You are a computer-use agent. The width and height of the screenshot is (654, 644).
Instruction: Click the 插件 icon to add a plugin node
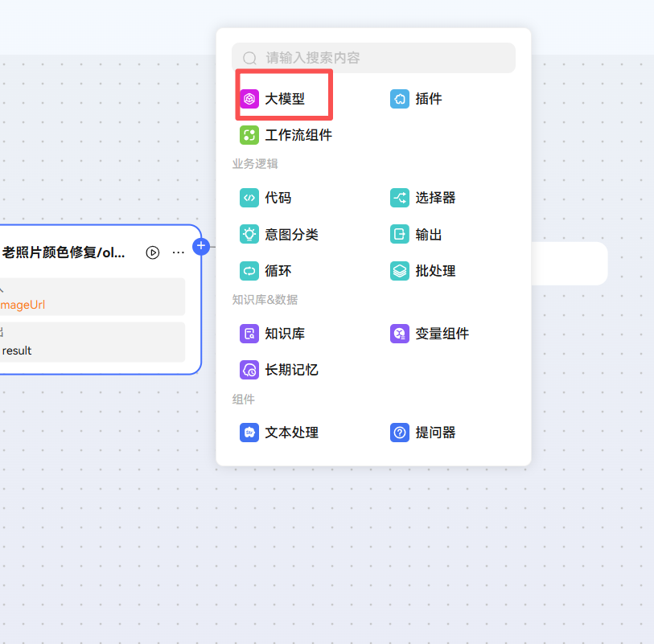tap(400, 98)
